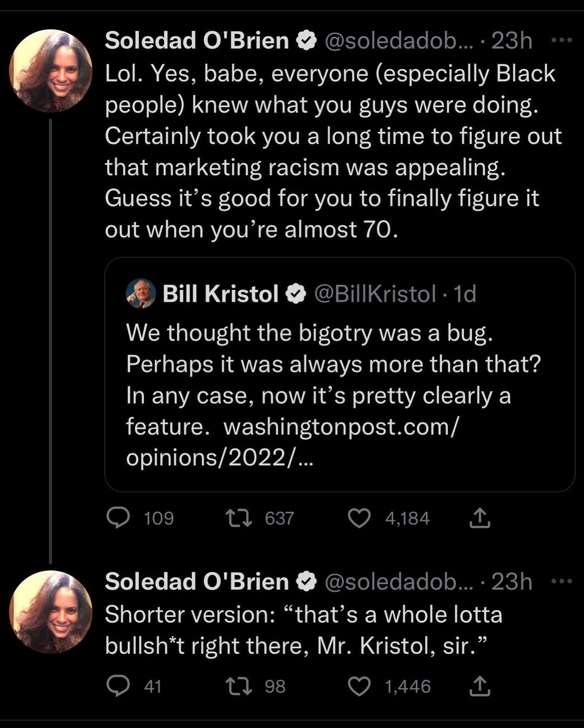Click Bill Kristol's small avatar in quoted tweet

(x=141, y=294)
